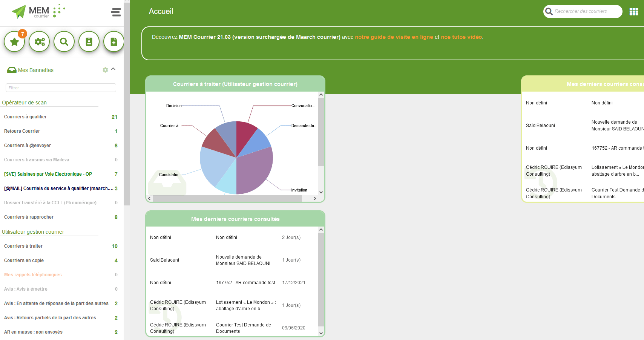The image size is (644, 340).
Task: Click the magnifier search round button
Action: [64, 42]
